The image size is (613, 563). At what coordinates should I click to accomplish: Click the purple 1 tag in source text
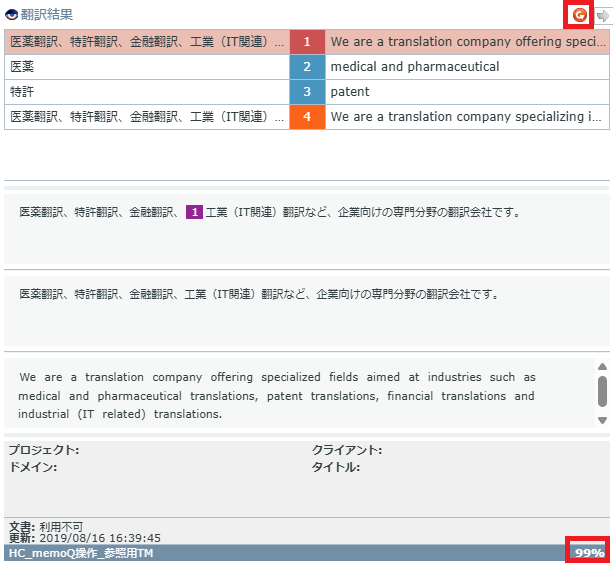(194, 213)
